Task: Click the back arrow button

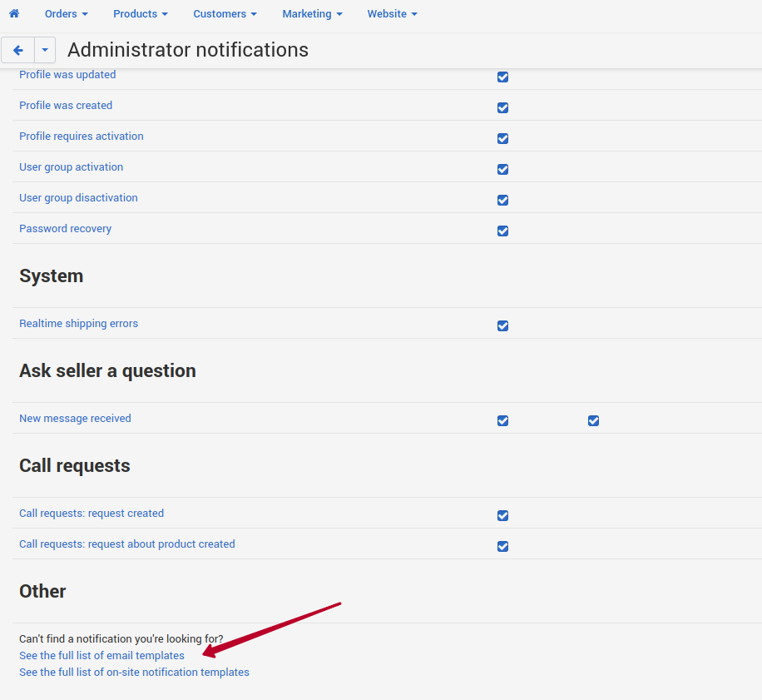Action: 18,50
